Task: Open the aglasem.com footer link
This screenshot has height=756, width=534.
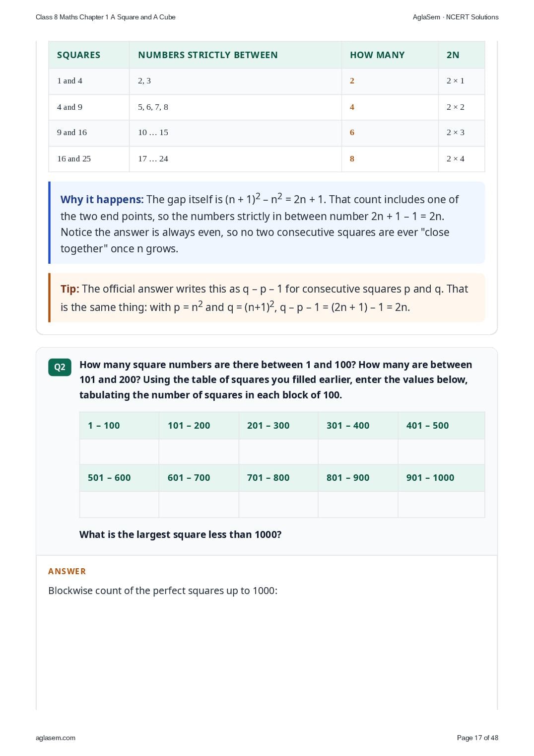Action: coord(56,738)
